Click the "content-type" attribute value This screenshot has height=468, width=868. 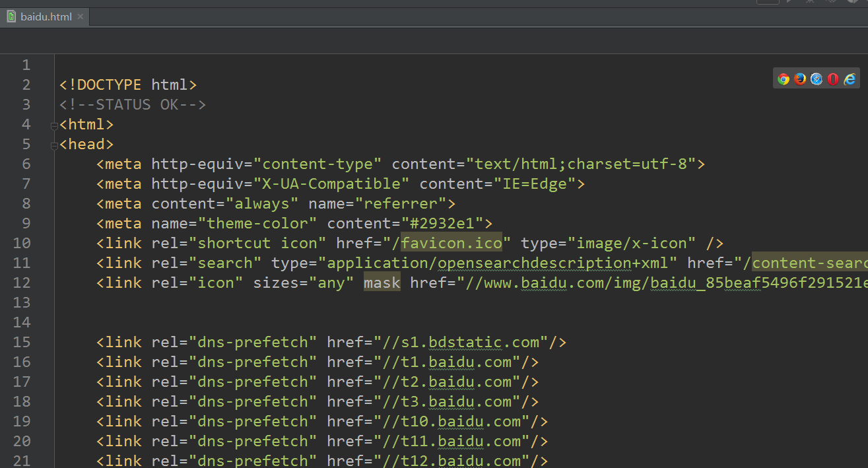318,164
